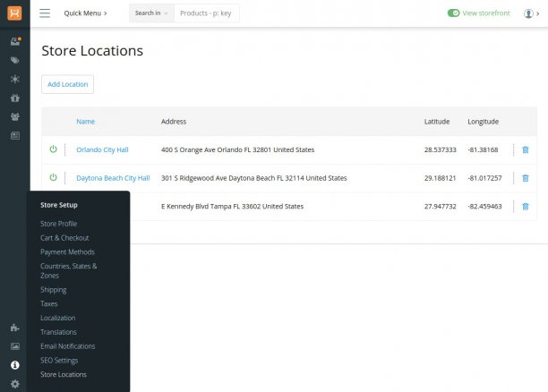Select Payment Methods in Store Setup menu

point(67,252)
